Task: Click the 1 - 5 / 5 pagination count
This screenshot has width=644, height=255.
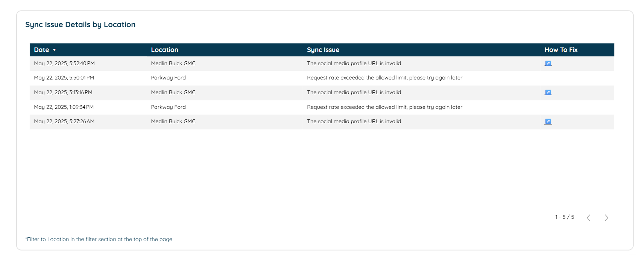Action: click(565, 217)
